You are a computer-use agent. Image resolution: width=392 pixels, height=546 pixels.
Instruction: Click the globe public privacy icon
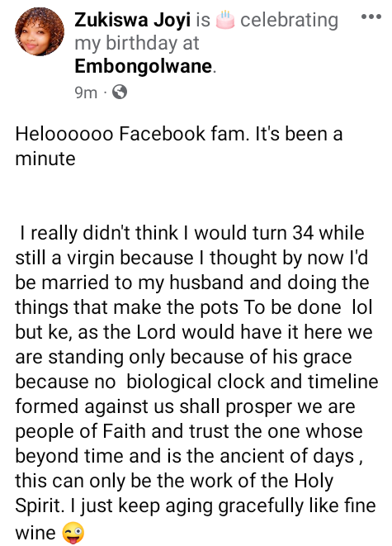click(120, 92)
